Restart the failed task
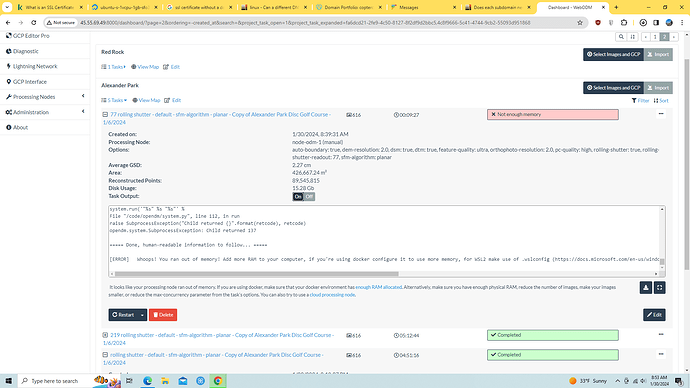The height and width of the screenshot is (388, 690). pos(123,315)
